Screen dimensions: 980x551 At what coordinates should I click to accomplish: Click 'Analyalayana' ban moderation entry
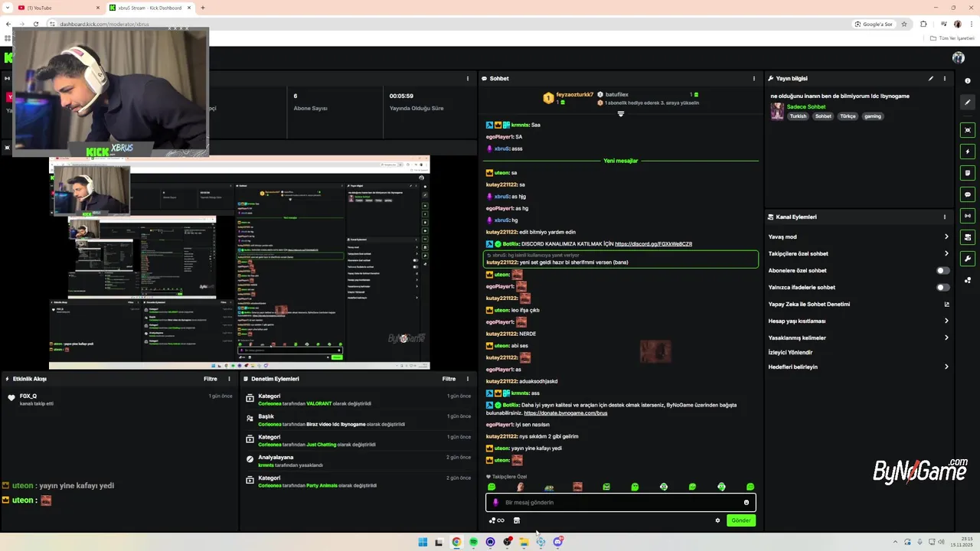pyautogui.click(x=358, y=461)
